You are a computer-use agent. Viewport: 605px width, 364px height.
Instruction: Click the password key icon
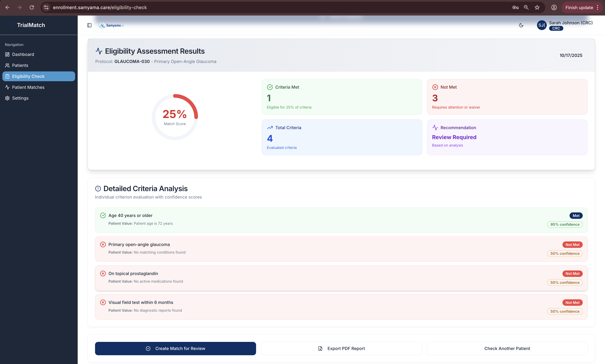[x=515, y=7]
